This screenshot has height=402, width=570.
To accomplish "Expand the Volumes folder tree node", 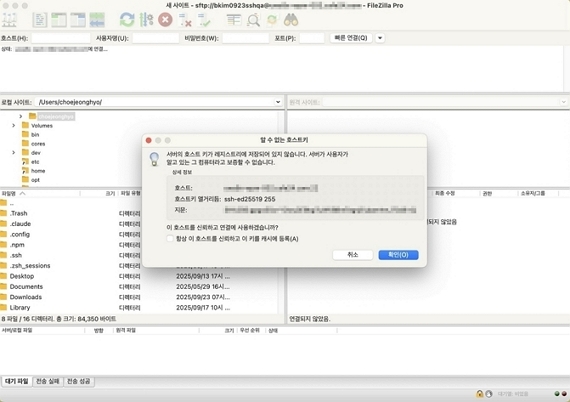I will (13, 125).
